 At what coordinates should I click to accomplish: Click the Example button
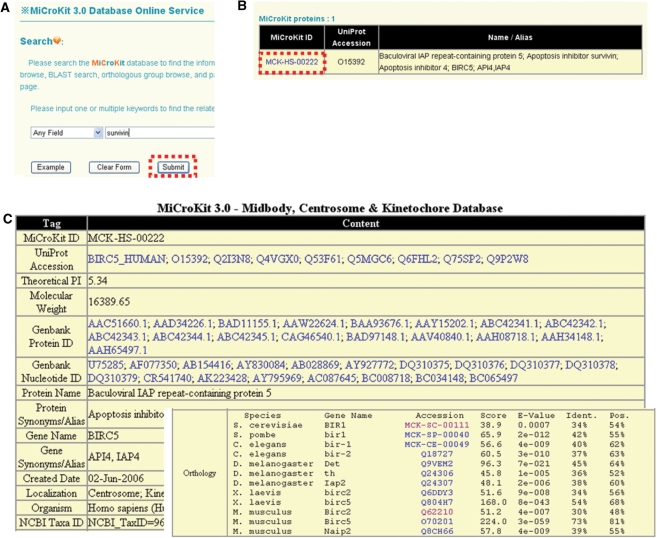50,167
